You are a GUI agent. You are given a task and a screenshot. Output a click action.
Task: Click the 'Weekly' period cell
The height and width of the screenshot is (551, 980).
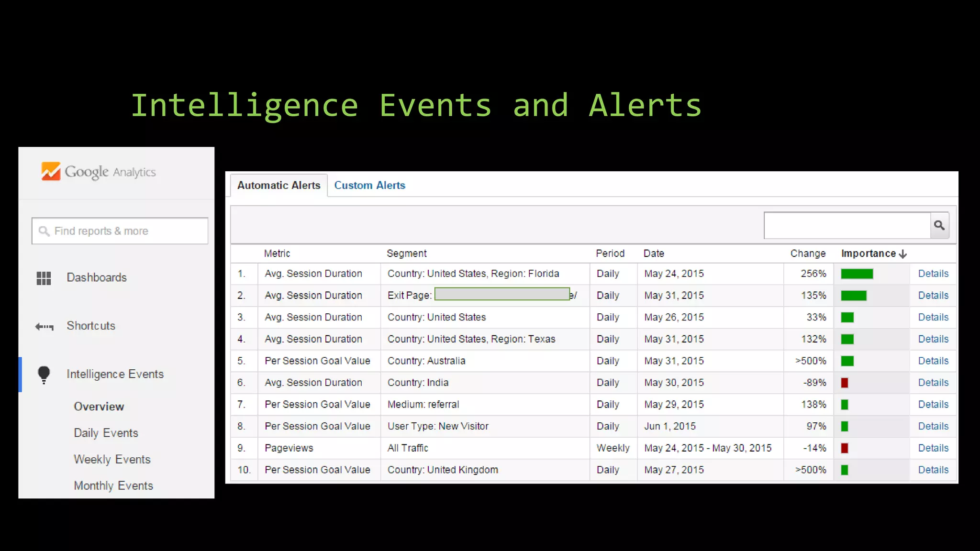pyautogui.click(x=613, y=448)
